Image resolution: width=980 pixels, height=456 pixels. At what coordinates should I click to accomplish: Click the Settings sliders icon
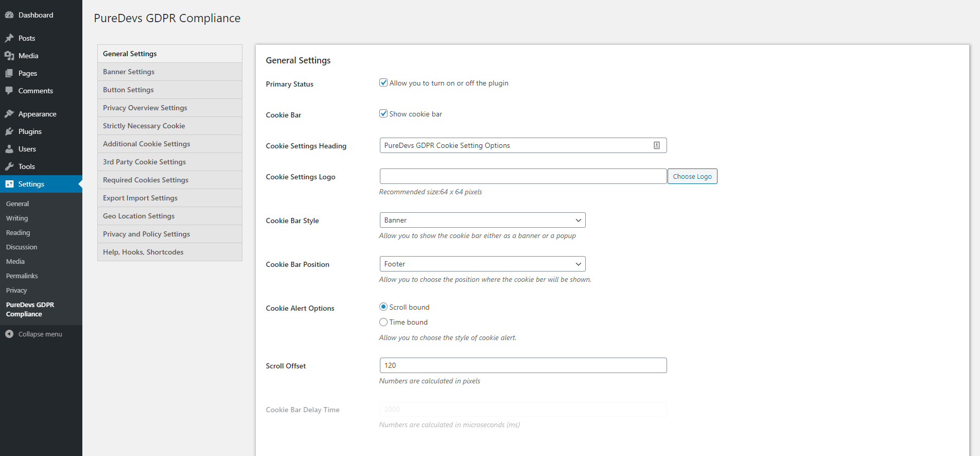pos(9,184)
